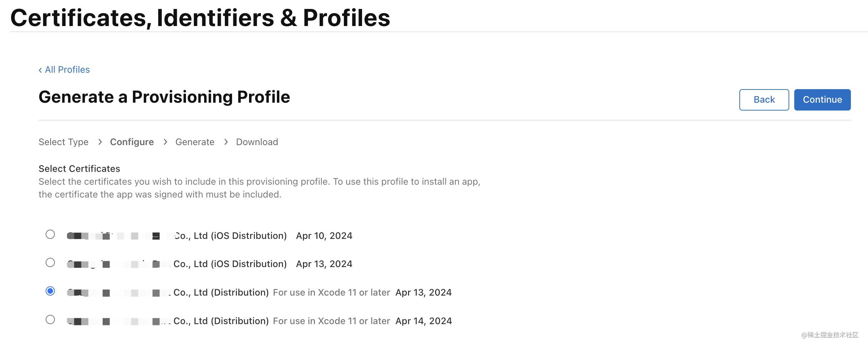Image resolution: width=868 pixels, height=348 pixels.
Task: Click the Select Certificates section label
Action: 79,169
